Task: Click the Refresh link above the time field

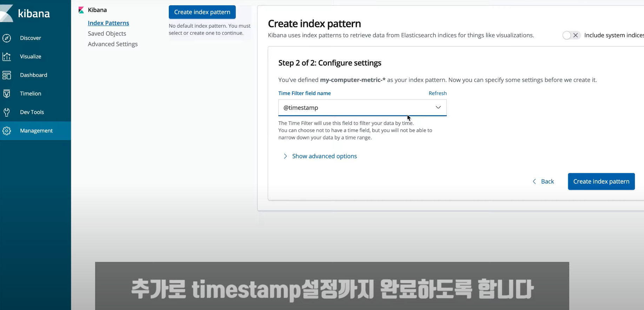Action: [x=438, y=93]
